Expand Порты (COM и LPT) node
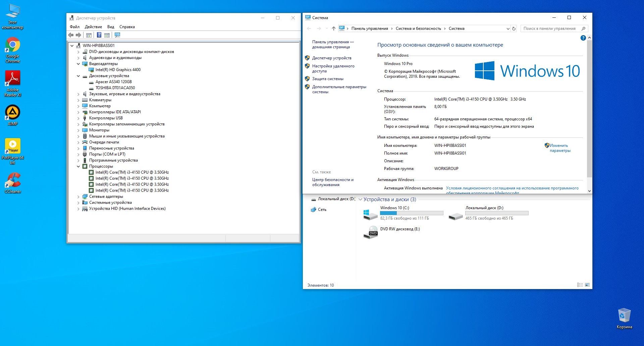 coord(78,154)
